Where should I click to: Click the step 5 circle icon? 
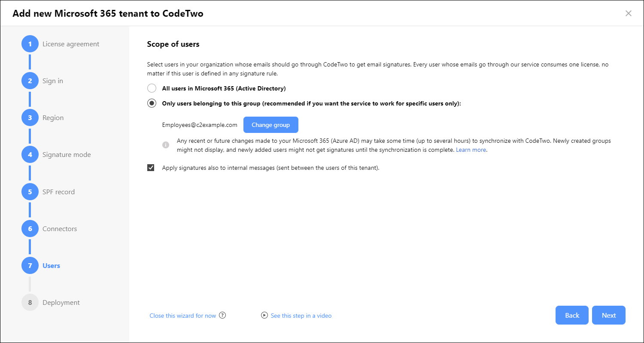30,192
